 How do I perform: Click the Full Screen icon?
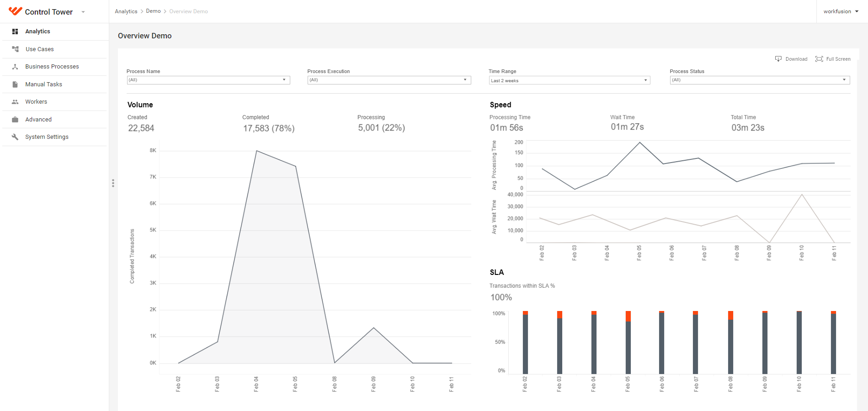pyautogui.click(x=819, y=59)
